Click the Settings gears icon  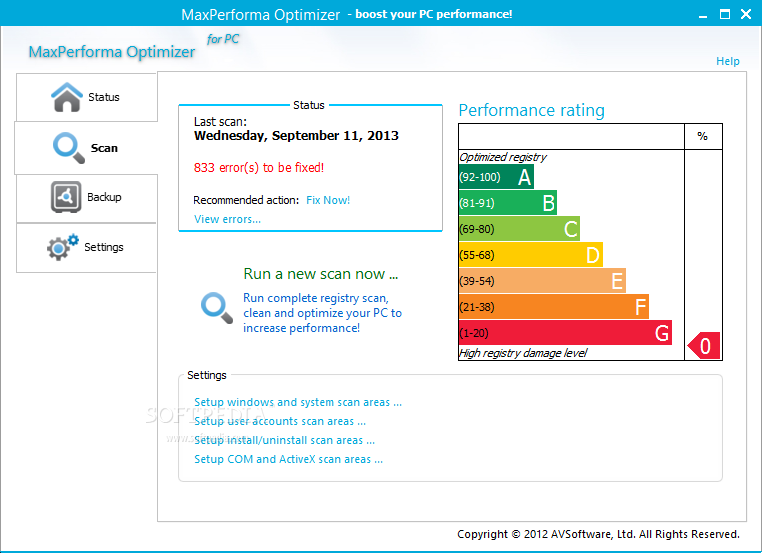63,247
